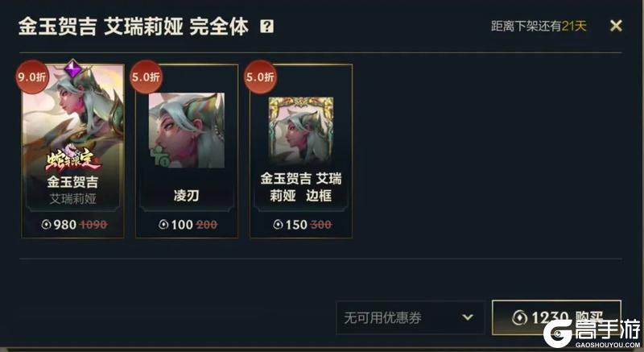Click the 9.0折 discount badge
This screenshot has height=352, width=644.
(32, 77)
